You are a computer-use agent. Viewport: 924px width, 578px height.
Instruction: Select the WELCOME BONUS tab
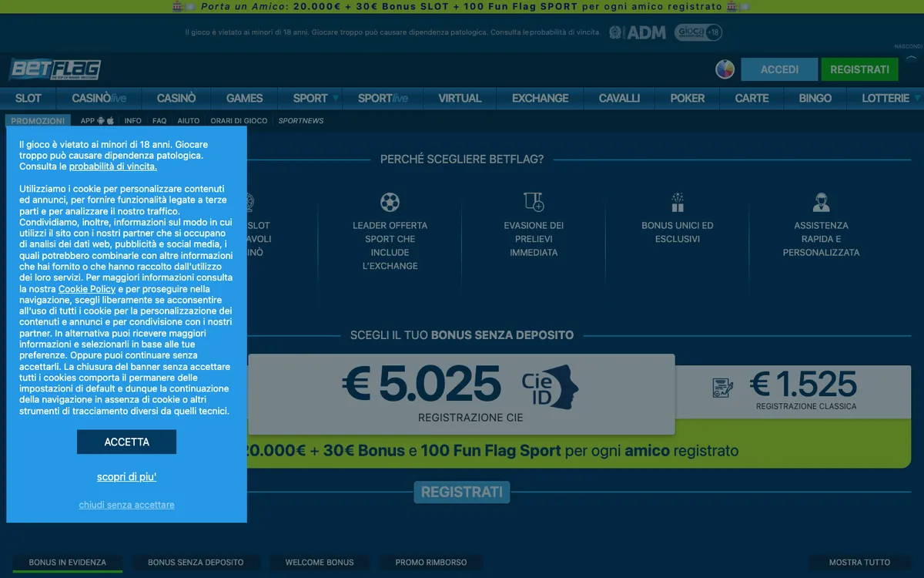tap(320, 563)
